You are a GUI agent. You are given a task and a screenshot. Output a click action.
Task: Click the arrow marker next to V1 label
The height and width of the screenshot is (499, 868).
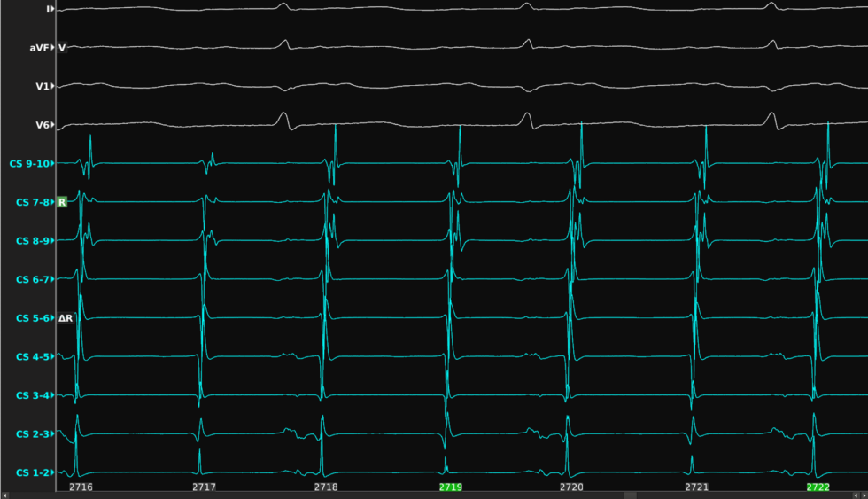click(x=54, y=86)
